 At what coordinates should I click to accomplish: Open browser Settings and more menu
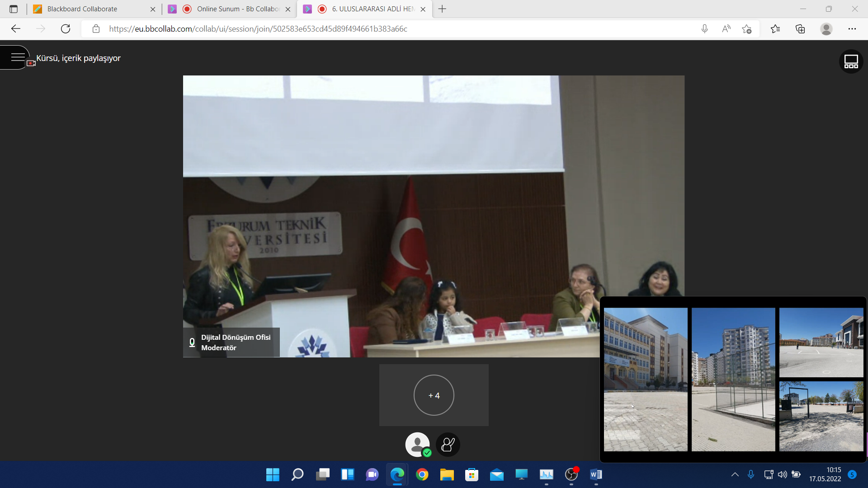click(x=852, y=29)
